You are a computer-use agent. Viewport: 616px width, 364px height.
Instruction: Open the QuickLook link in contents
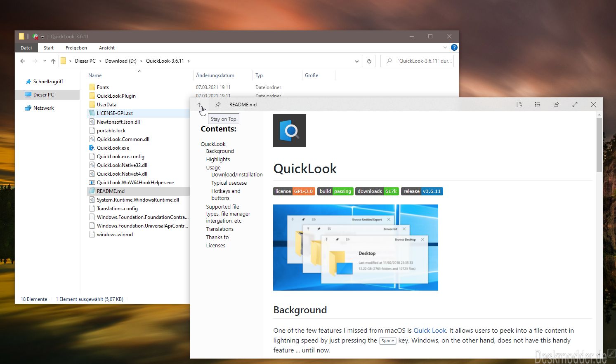213,144
